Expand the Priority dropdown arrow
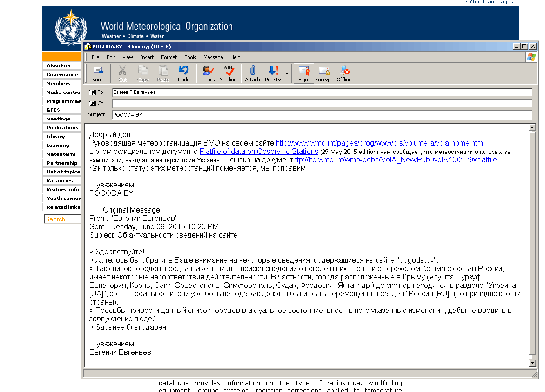The image size is (545, 392). tap(287, 73)
